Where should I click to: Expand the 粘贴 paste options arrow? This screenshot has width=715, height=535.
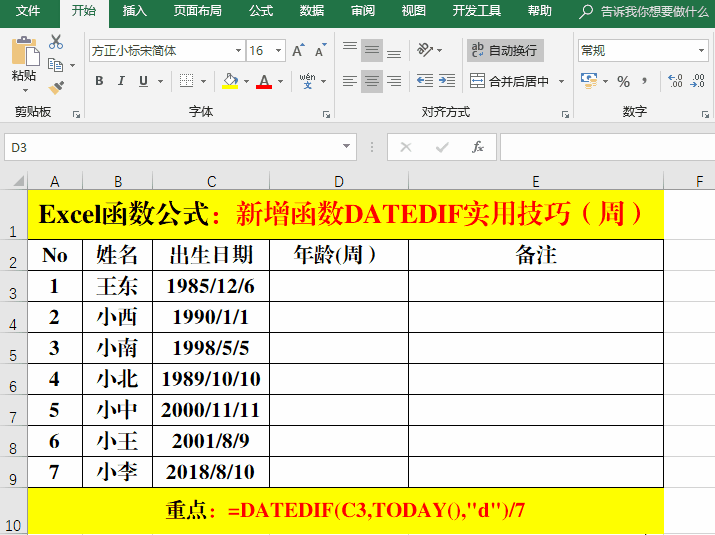pyautogui.click(x=25, y=90)
